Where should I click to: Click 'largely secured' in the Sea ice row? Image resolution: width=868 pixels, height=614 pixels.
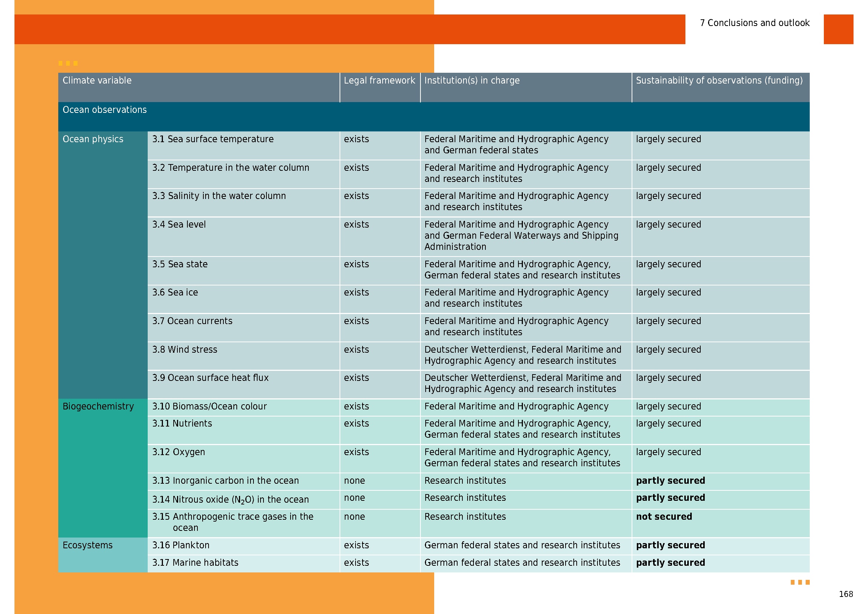(668, 293)
